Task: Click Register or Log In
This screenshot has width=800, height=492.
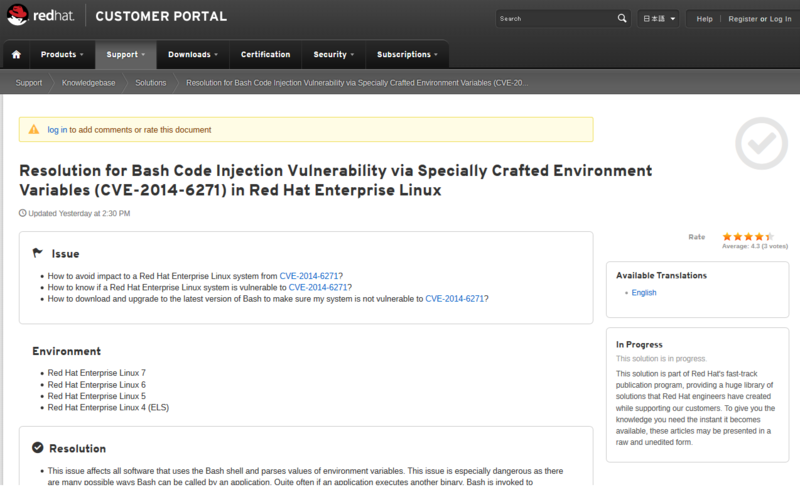Action: [x=760, y=19]
